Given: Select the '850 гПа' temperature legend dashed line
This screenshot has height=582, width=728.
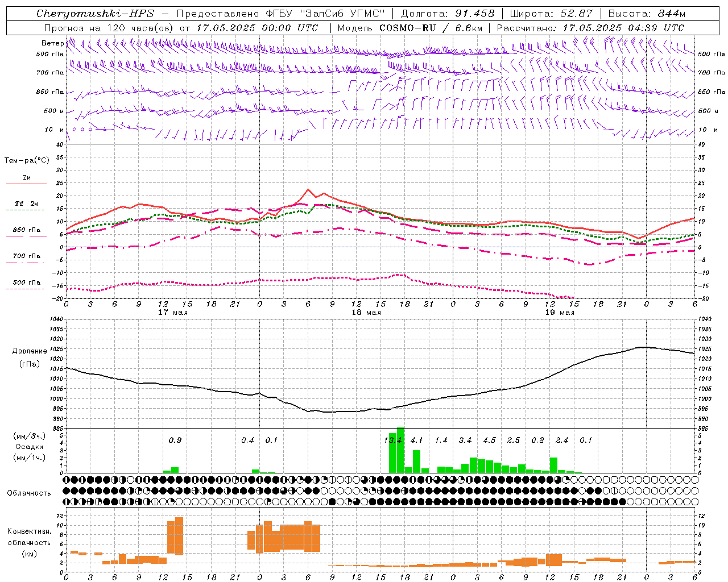Looking at the screenshot, I should click(x=26, y=236).
